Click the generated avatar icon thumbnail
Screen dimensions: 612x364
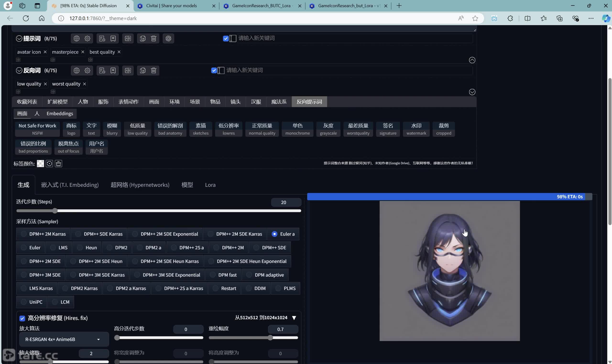click(449, 271)
